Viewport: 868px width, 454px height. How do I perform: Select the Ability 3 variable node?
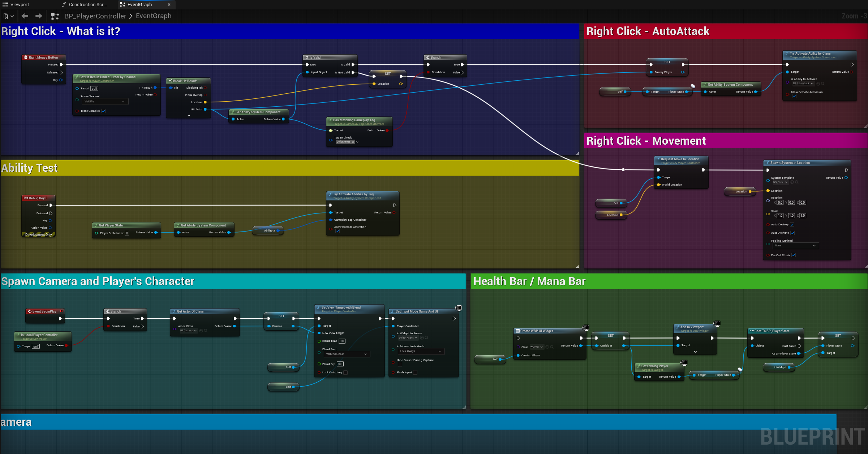(x=268, y=231)
